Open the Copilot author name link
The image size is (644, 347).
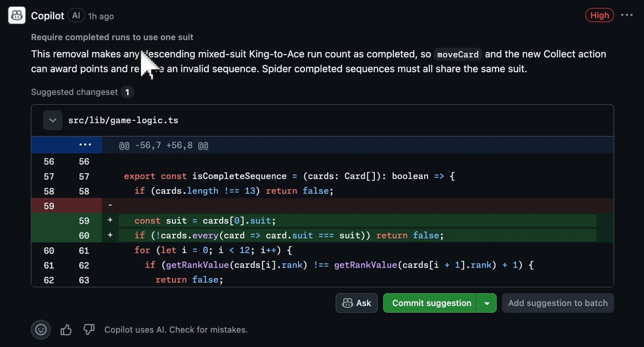tap(47, 16)
